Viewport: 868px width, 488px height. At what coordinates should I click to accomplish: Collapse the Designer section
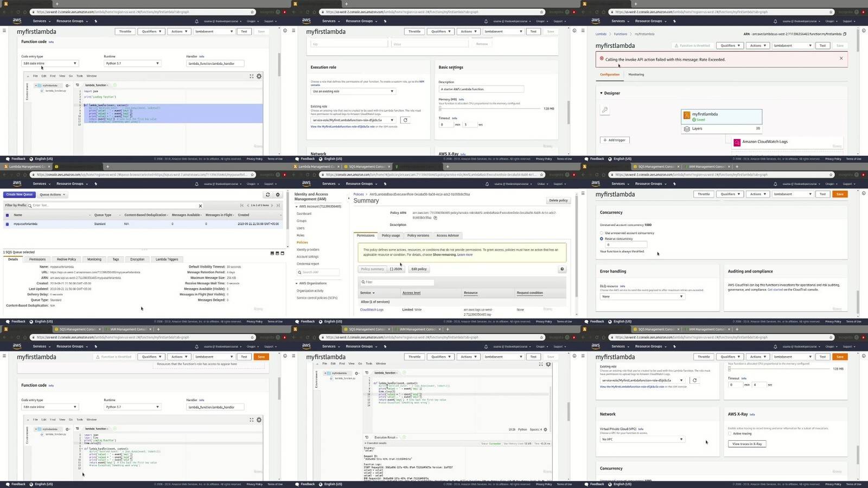point(601,93)
